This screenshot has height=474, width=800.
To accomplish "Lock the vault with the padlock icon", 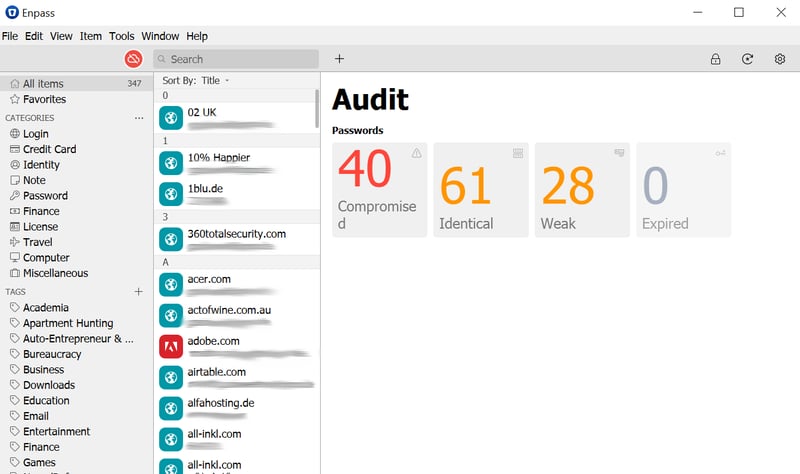I will pyautogui.click(x=715, y=59).
